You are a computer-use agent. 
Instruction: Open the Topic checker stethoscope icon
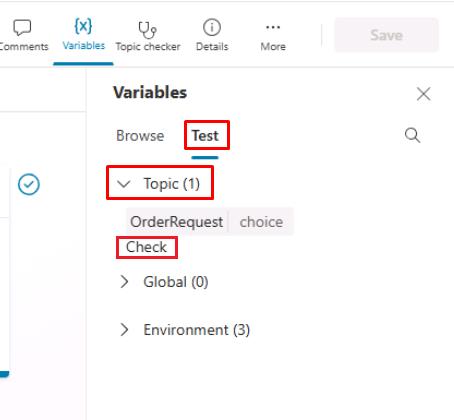click(x=147, y=29)
